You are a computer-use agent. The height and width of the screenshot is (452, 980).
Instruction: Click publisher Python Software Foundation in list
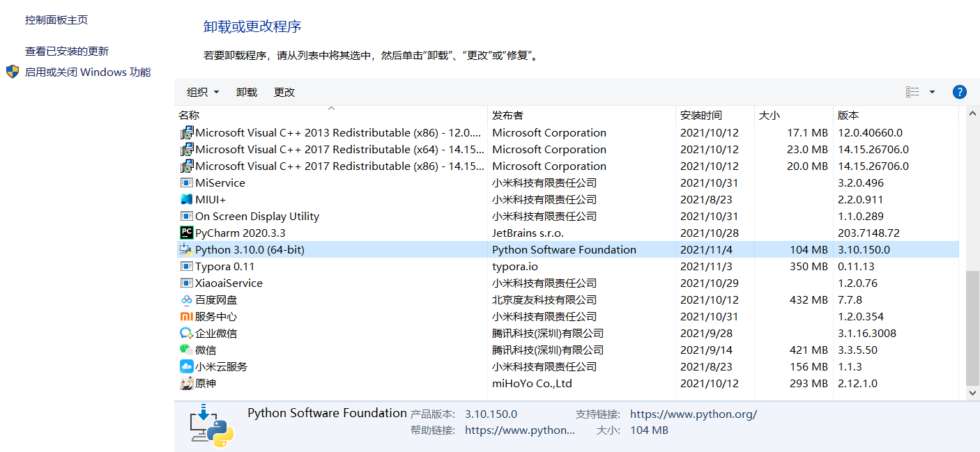[564, 249]
